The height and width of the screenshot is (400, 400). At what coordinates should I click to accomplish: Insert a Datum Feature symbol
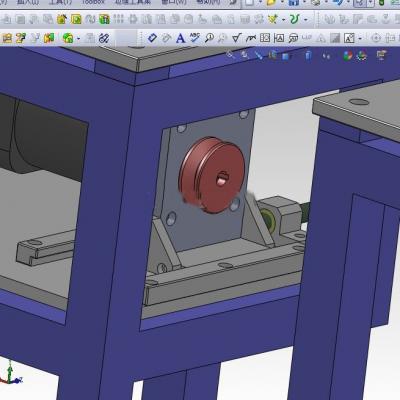[279, 38]
